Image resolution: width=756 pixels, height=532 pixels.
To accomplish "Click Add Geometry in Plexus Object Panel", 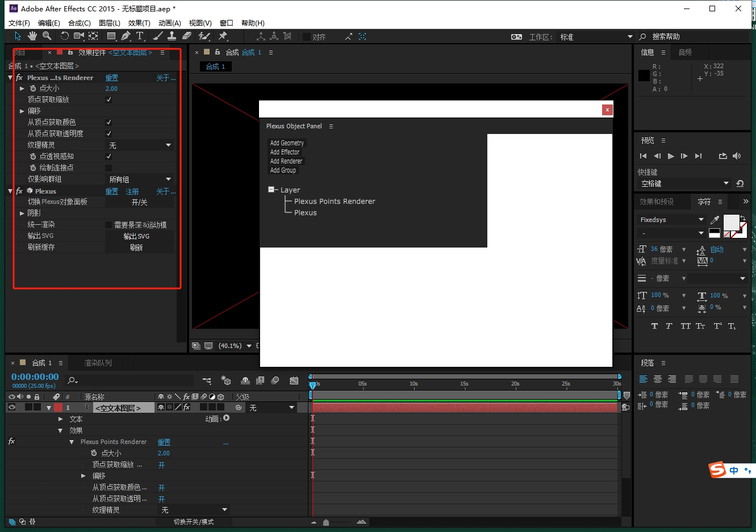I will (x=287, y=143).
